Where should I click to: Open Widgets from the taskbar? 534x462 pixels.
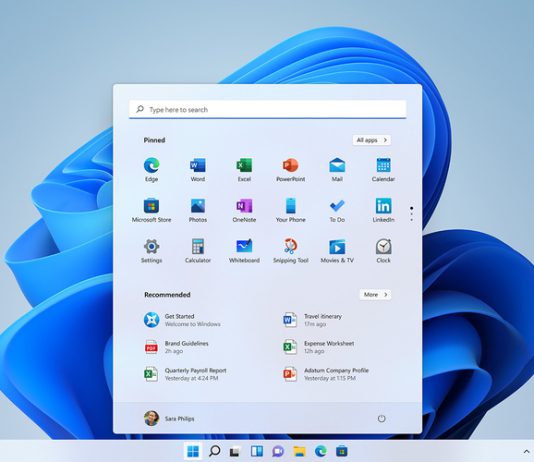tap(257, 451)
